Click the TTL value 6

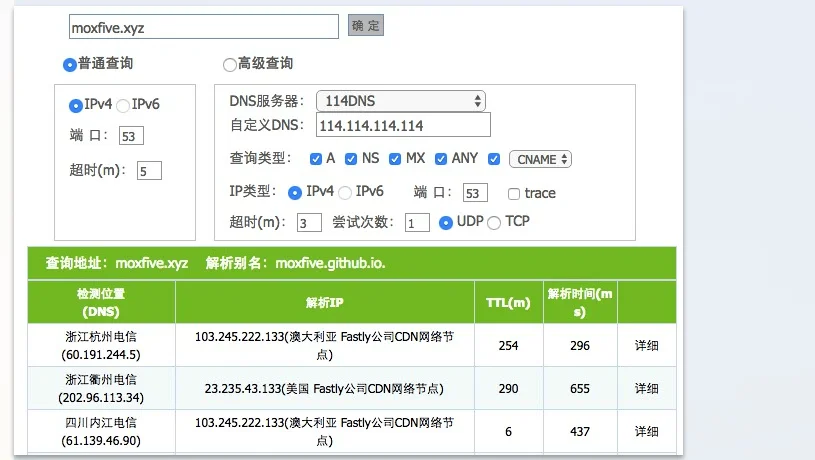click(x=508, y=431)
